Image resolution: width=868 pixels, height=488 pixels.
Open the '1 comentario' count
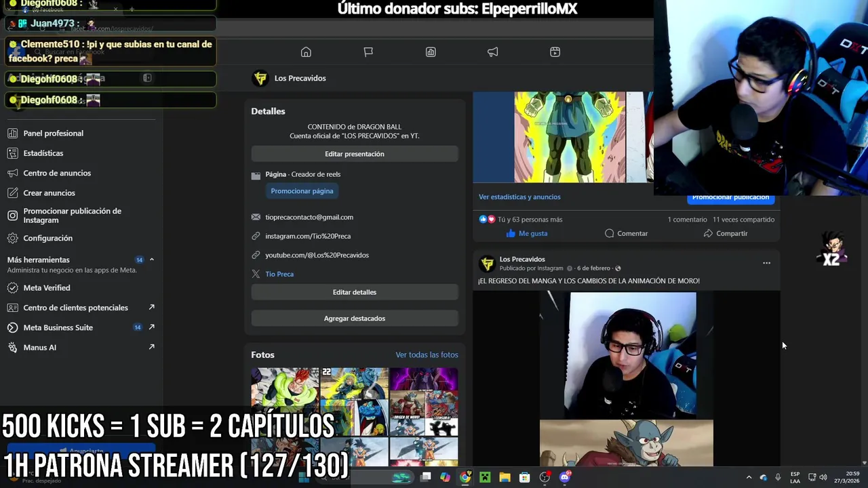[687, 220]
